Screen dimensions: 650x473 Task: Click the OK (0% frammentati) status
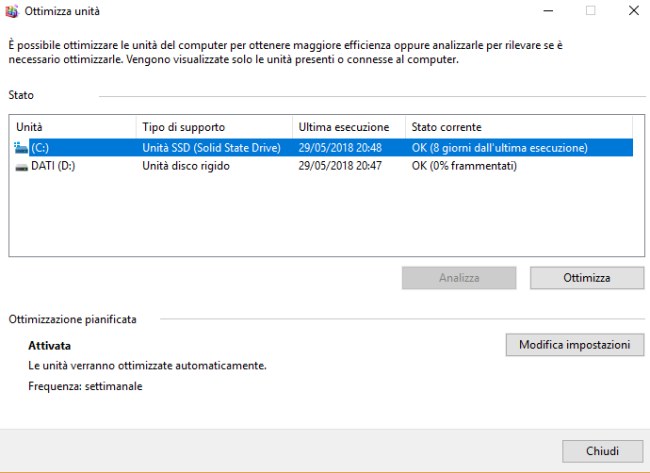click(x=464, y=166)
